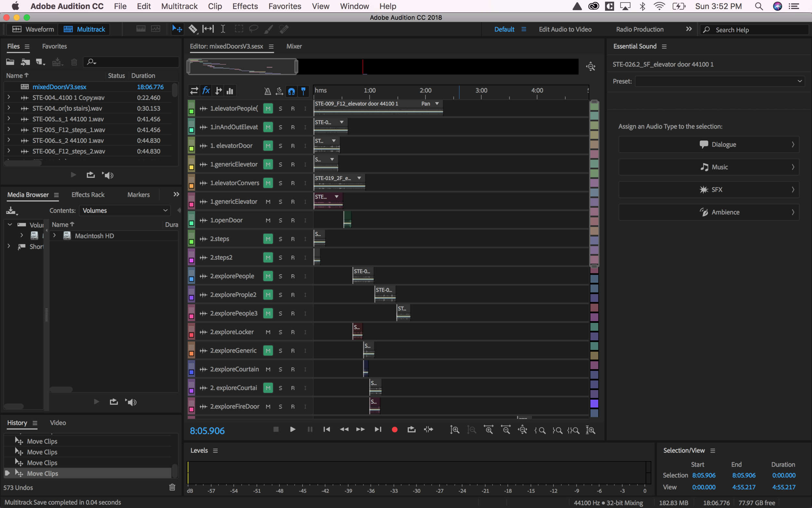
Task: Toggle the metronome icon above tracks
Action: point(268,91)
